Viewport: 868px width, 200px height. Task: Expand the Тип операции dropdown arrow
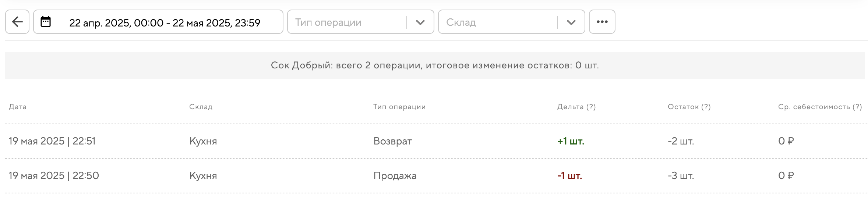420,22
